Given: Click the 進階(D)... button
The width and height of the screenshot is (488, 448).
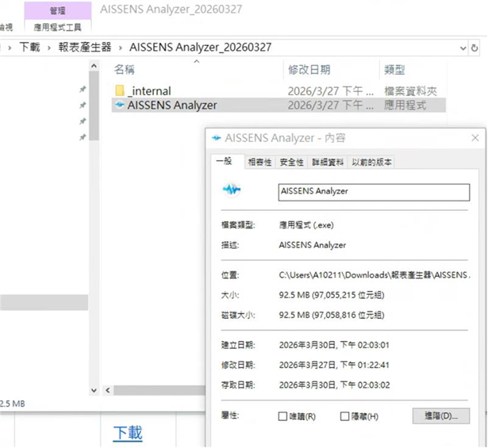Looking at the screenshot, I should [x=440, y=415].
